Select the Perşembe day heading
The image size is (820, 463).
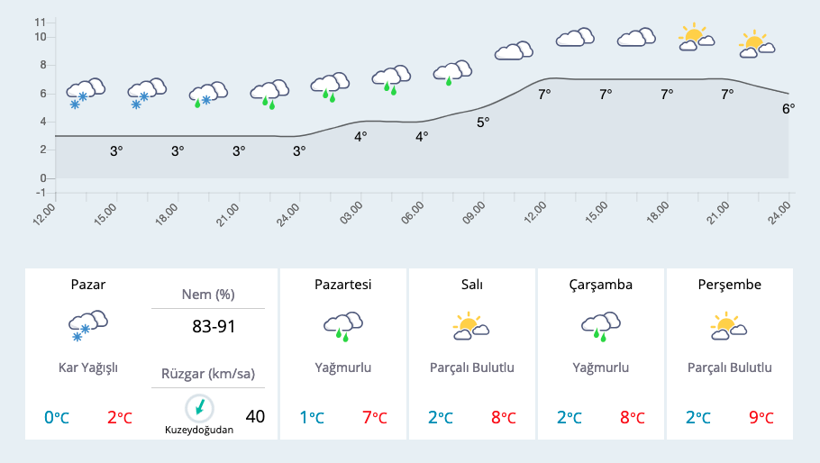[x=729, y=284]
